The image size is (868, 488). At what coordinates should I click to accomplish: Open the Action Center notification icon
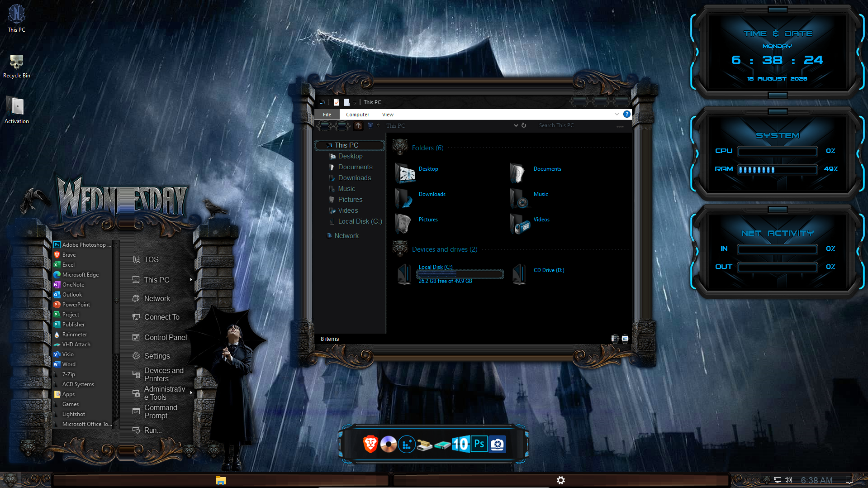pos(849,480)
